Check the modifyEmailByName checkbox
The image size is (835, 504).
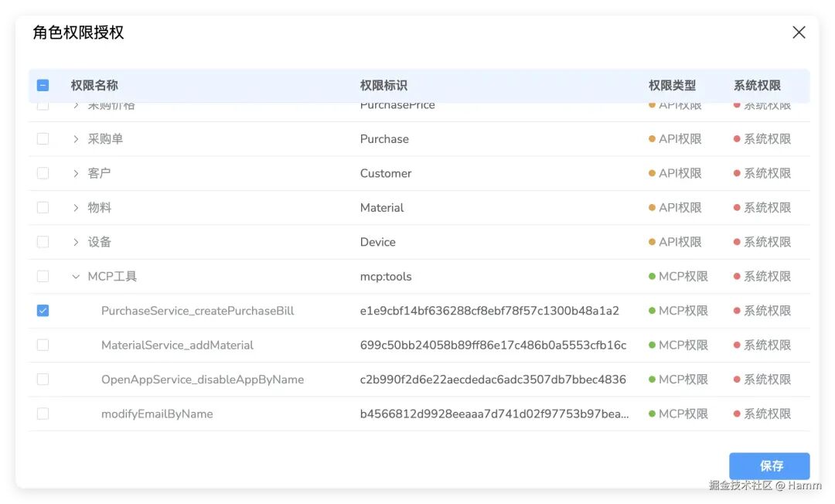pos(43,414)
